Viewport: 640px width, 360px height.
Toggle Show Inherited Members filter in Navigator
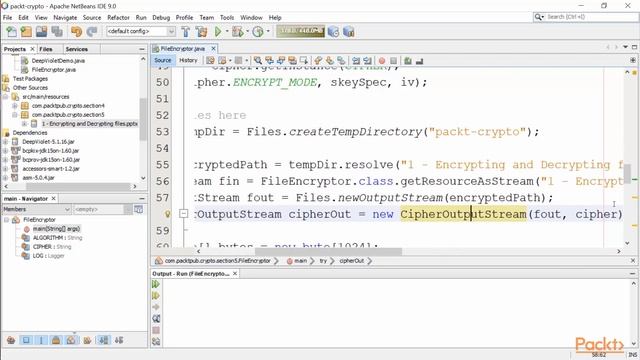[11, 340]
